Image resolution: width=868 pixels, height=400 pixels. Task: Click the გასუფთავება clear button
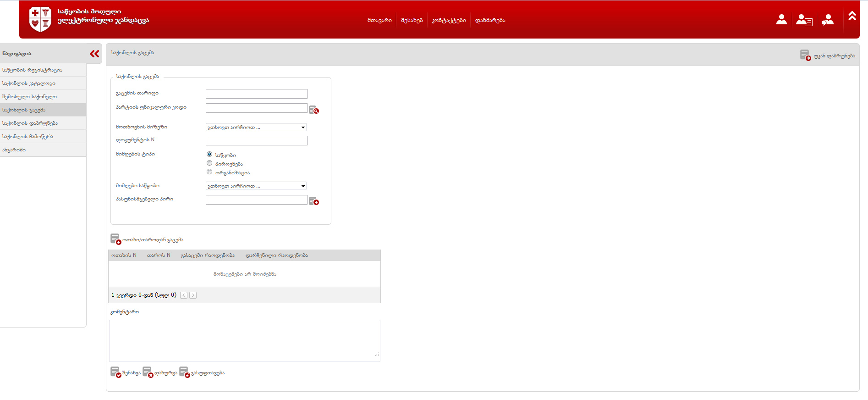pyautogui.click(x=202, y=372)
